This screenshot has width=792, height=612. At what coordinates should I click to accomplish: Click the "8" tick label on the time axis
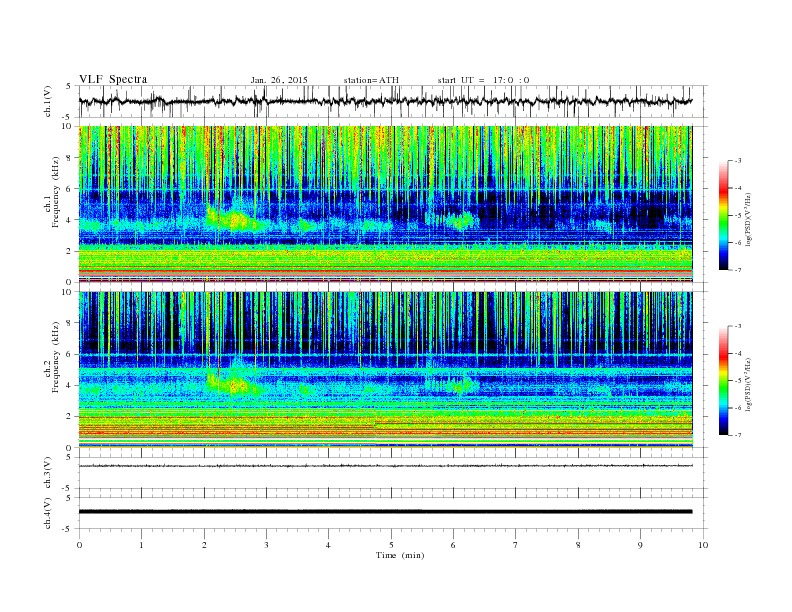coord(578,545)
